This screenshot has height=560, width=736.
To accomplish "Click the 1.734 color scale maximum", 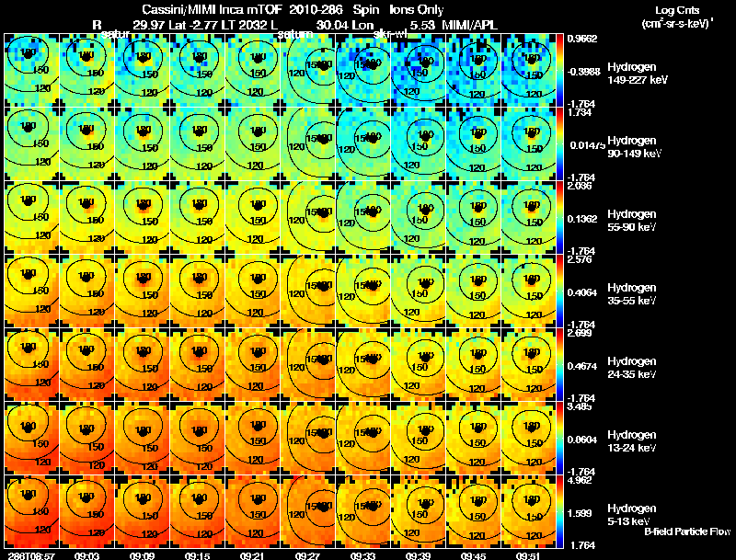I will point(580,112).
